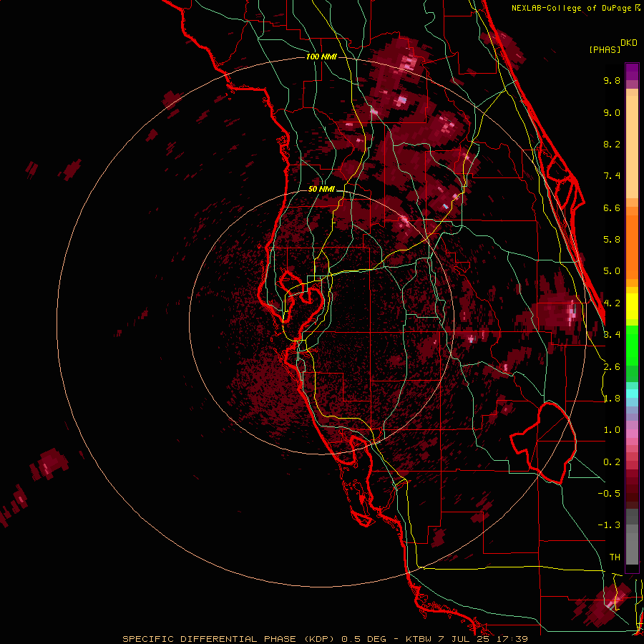Image resolution: width=644 pixels, height=644 pixels.
Task: Click the -1.3 scale value
Action: pos(609,525)
